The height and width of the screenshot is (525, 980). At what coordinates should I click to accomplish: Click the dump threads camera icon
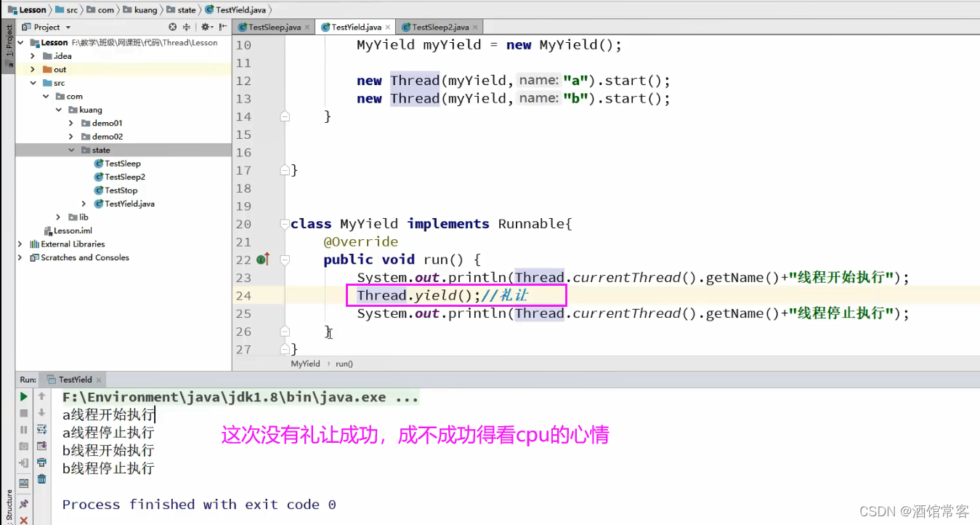24,446
